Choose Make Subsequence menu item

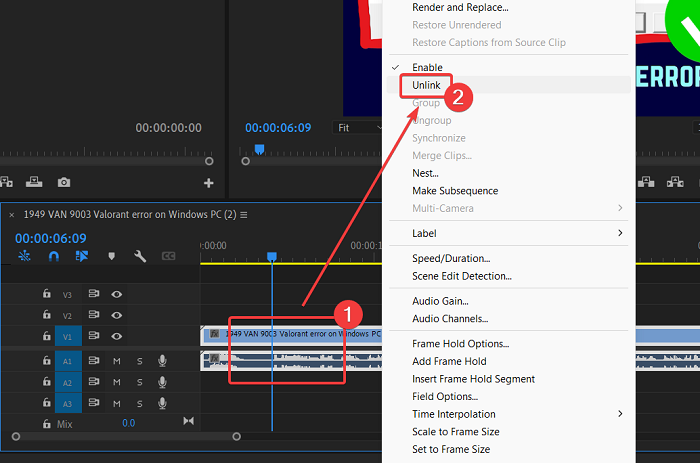508,191
